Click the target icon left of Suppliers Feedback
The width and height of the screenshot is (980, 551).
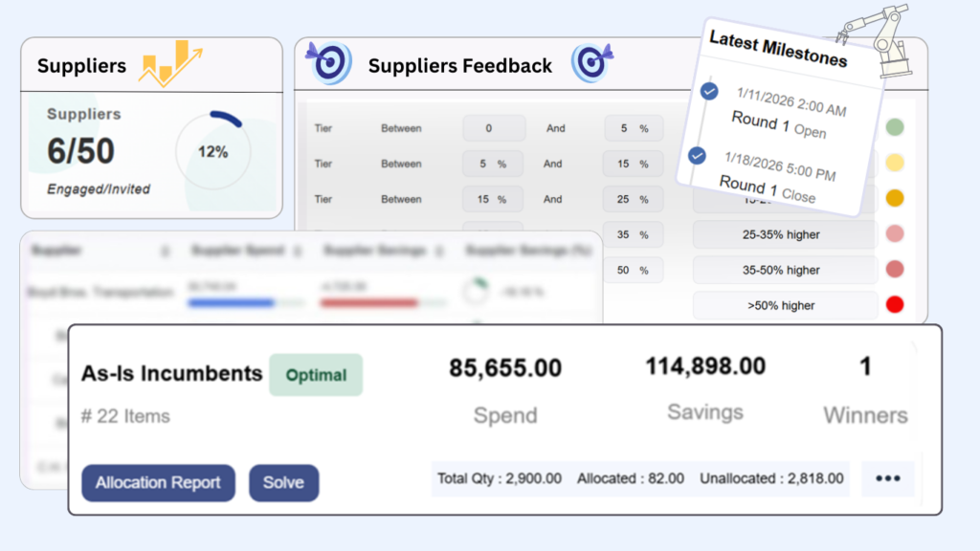[x=330, y=64]
